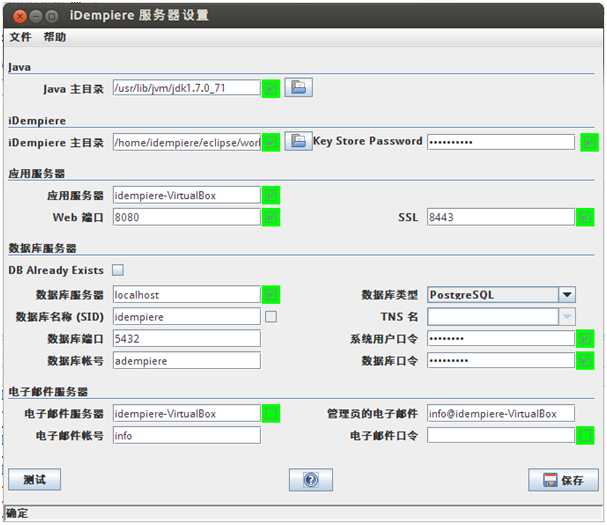Click the 管理员的电子邮件 field
607x525 pixels.
[501, 413]
